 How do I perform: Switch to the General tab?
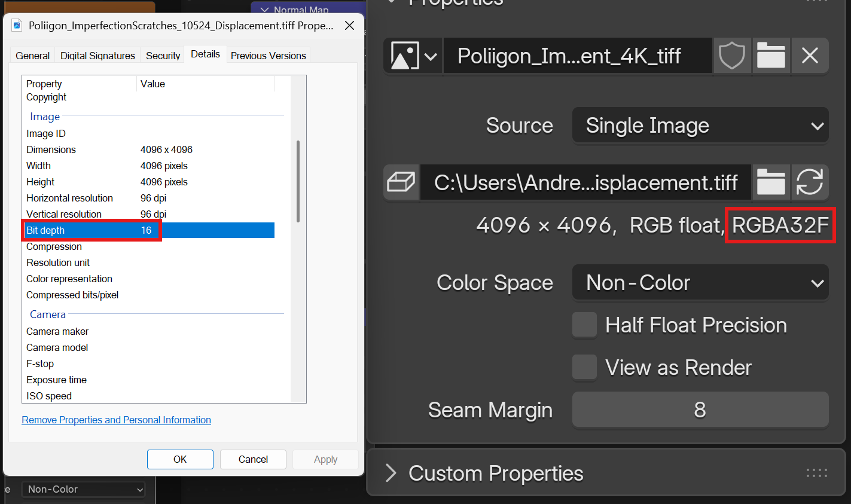[x=32, y=56]
